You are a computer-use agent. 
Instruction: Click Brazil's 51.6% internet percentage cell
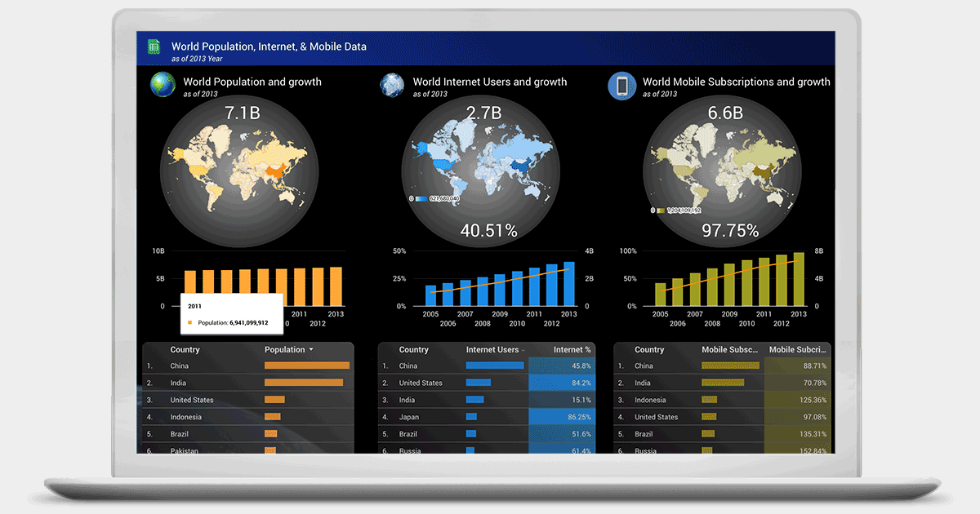[562, 434]
